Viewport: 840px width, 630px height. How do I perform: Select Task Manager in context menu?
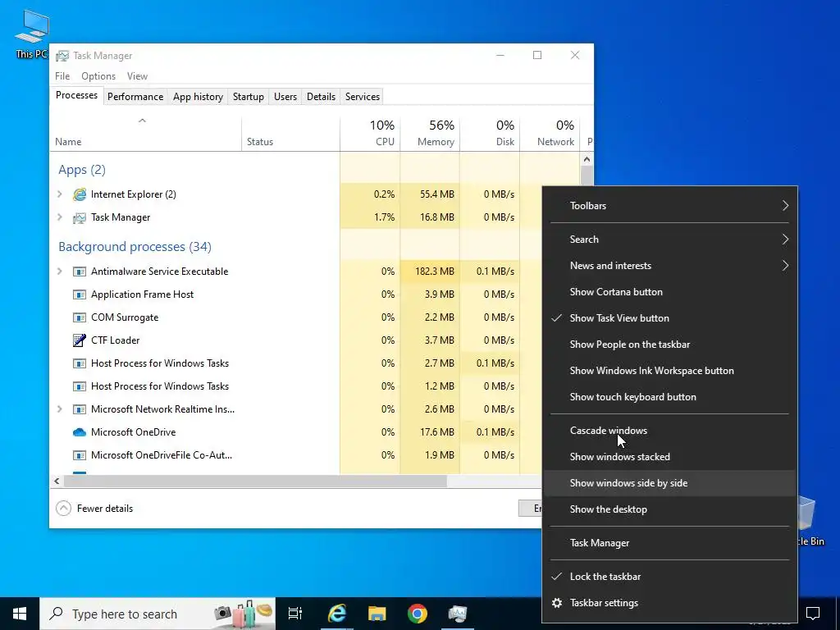[669, 543]
